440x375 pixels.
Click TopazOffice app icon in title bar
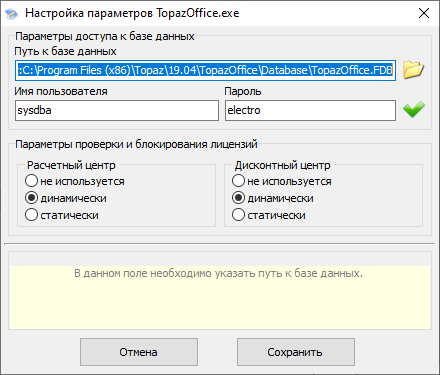11,13
